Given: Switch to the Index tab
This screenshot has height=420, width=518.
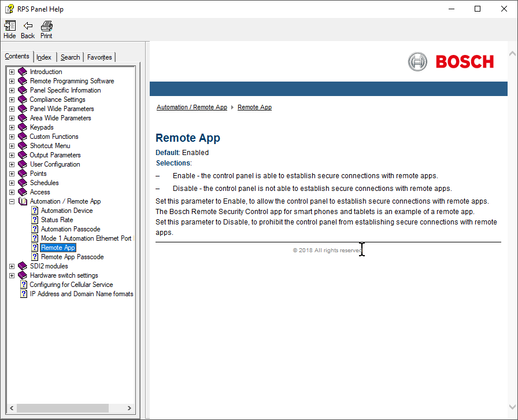Looking at the screenshot, I should click(x=44, y=57).
